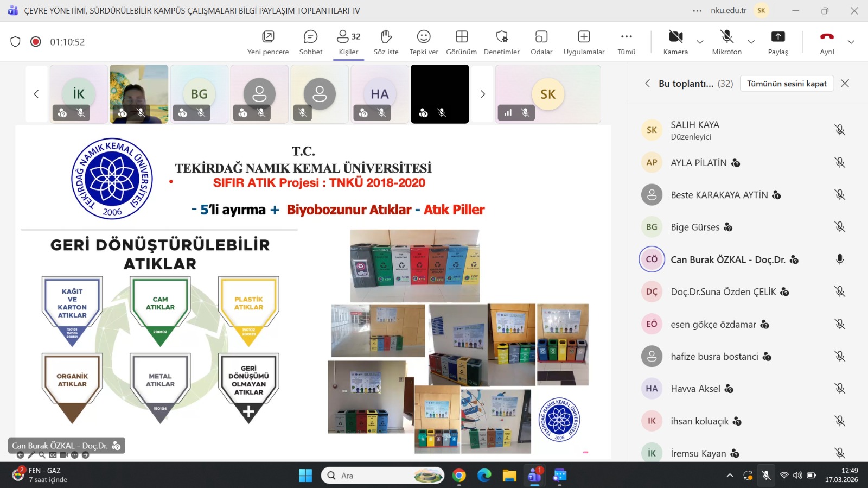Open File Explorer from taskbar
This screenshot has width=868, height=488.
pyautogui.click(x=509, y=476)
